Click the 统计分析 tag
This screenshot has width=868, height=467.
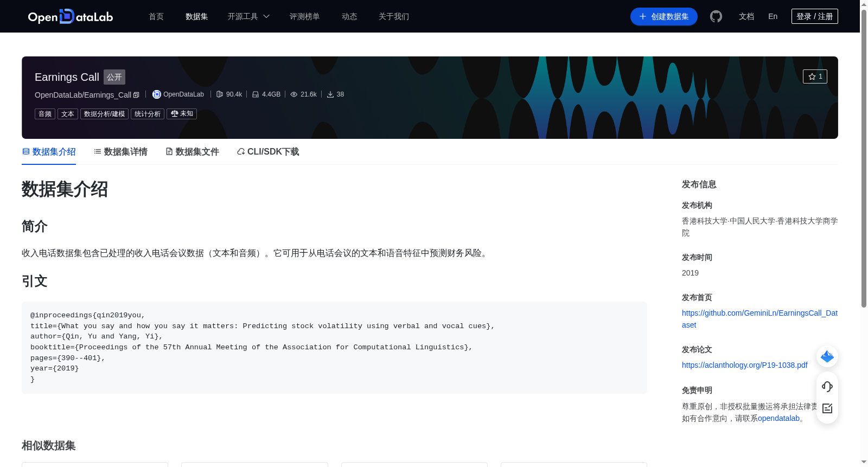[x=148, y=114]
